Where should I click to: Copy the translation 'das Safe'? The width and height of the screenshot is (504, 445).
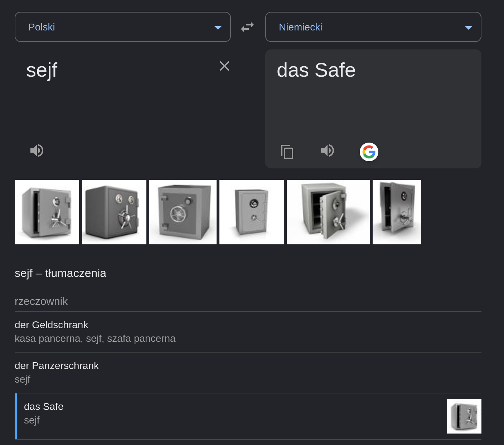tap(287, 152)
